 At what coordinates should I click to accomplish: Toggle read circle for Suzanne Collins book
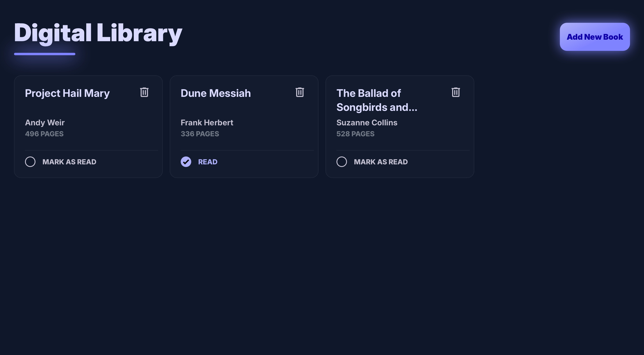pos(341,162)
